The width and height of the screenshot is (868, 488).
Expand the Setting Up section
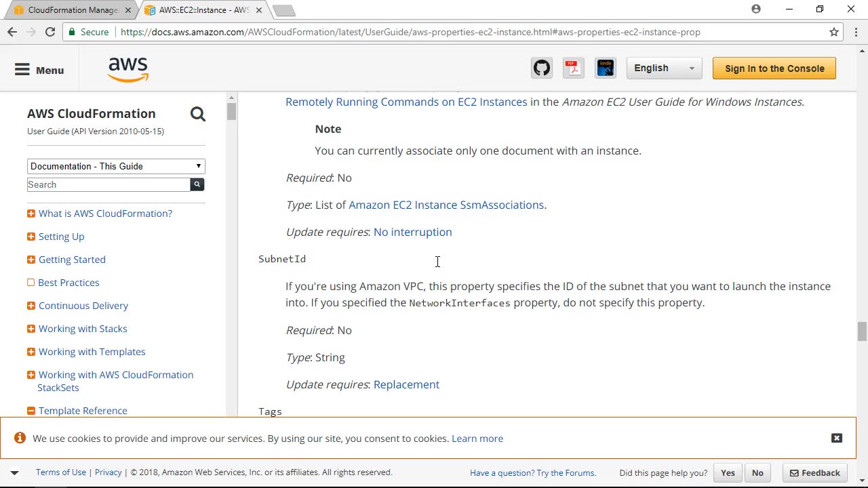(31, 237)
